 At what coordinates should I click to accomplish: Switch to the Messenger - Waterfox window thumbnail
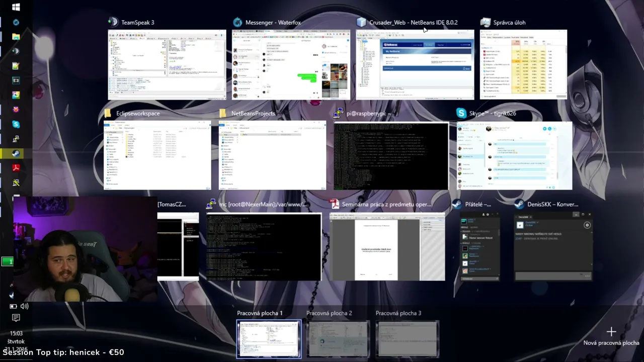[291, 65]
